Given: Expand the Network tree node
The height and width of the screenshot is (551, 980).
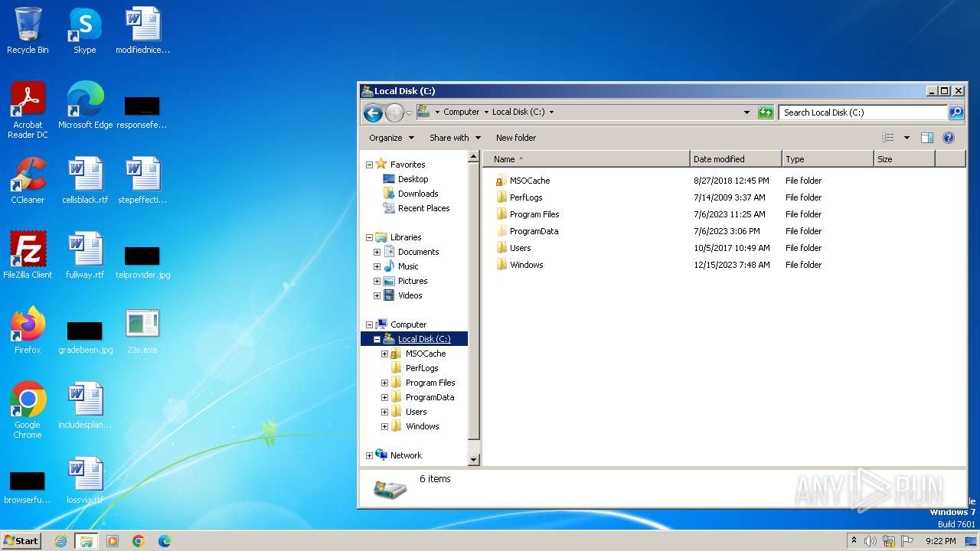Looking at the screenshot, I should pyautogui.click(x=369, y=455).
